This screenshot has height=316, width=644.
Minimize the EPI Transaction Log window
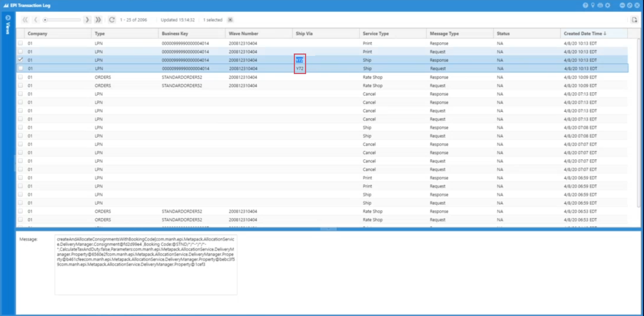[622, 5]
